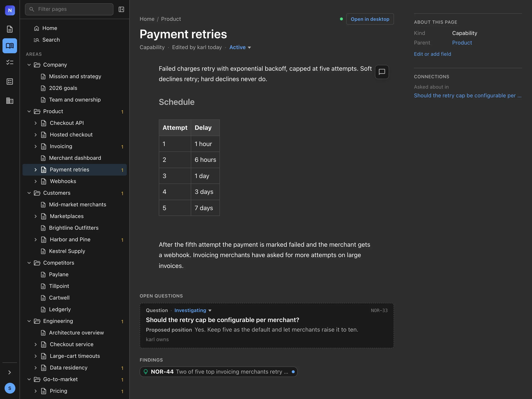Click Edit or add field link
The height and width of the screenshot is (399, 532).
[x=432, y=54]
